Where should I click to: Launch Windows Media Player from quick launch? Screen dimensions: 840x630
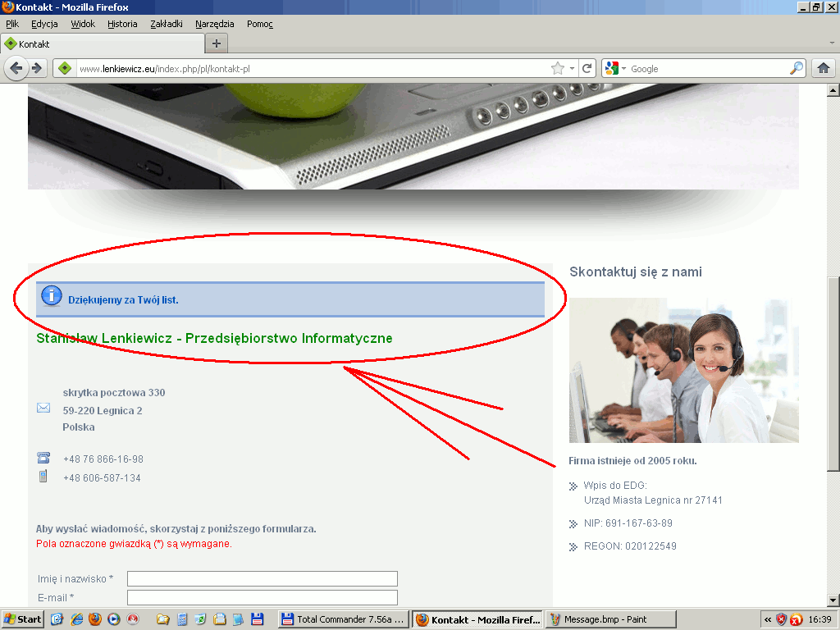tap(114, 619)
